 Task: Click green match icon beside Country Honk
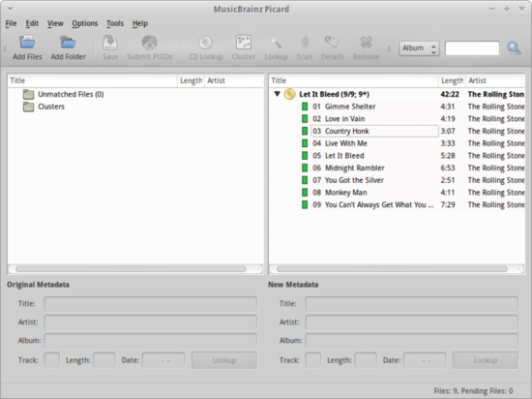tap(305, 131)
